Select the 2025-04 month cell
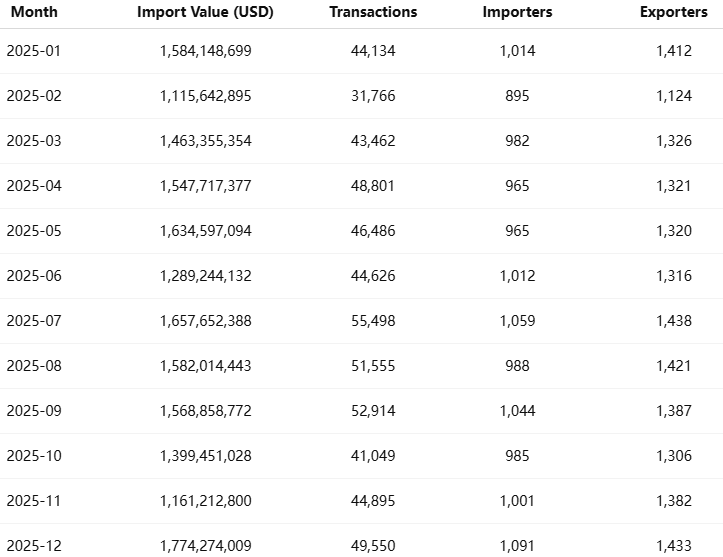Image resolution: width=723 pixels, height=557 pixels. pyautogui.click(x=34, y=186)
